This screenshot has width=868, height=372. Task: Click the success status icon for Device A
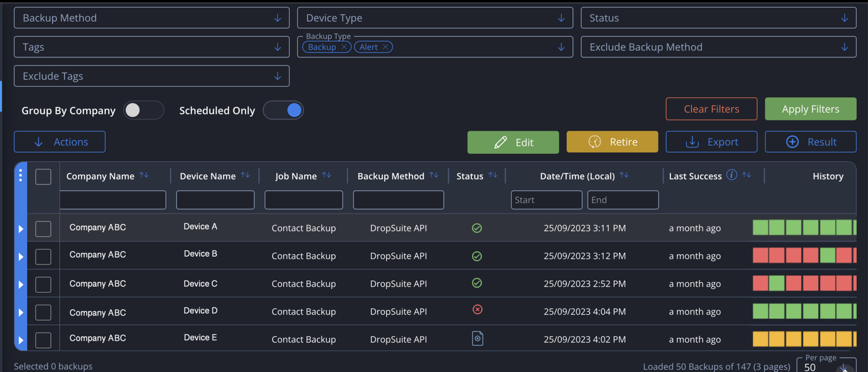pyautogui.click(x=477, y=228)
